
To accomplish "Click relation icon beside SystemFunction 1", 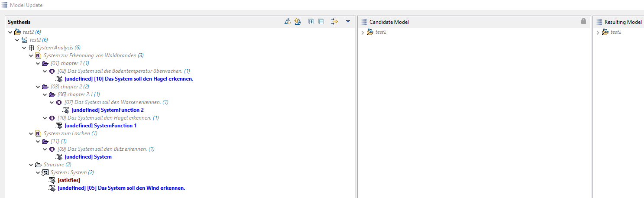I will click(x=59, y=126).
